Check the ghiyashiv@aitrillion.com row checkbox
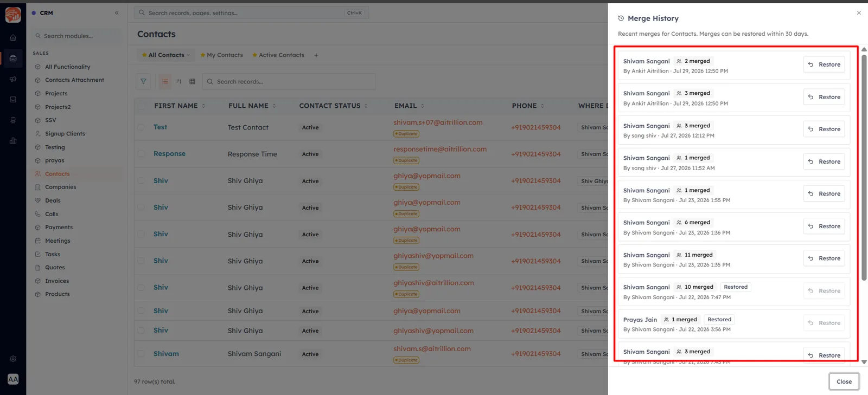The height and width of the screenshot is (395, 868). click(x=141, y=288)
